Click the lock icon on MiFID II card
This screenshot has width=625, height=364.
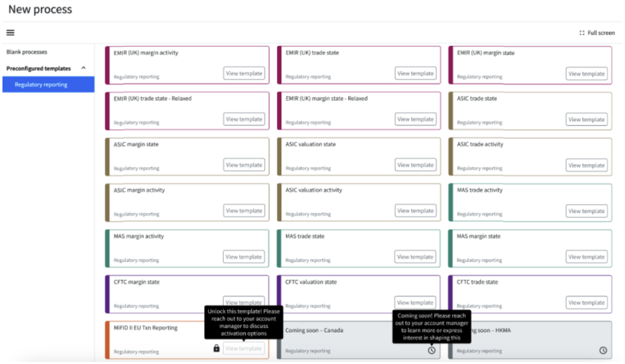click(x=217, y=348)
